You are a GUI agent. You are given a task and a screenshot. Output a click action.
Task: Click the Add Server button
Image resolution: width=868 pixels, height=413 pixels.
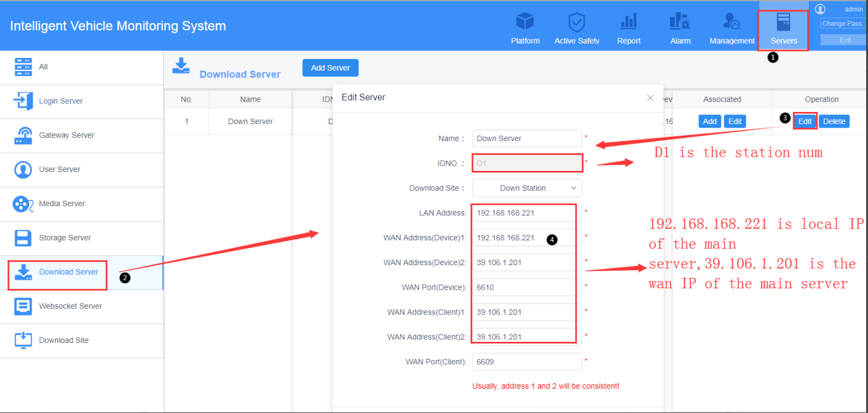coord(331,68)
